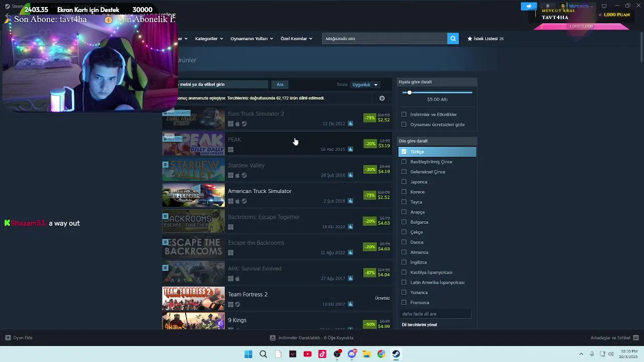Click the star icon of İstek Listesi

470,39
